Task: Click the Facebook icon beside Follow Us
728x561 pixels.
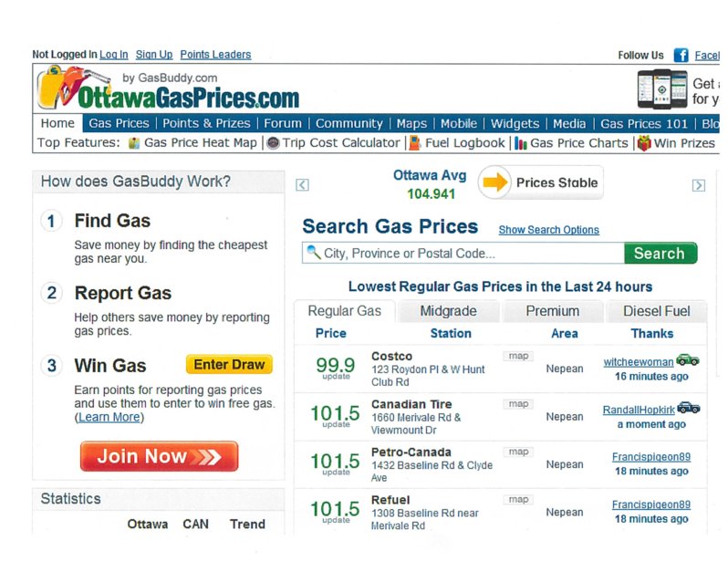Action: pos(681,56)
